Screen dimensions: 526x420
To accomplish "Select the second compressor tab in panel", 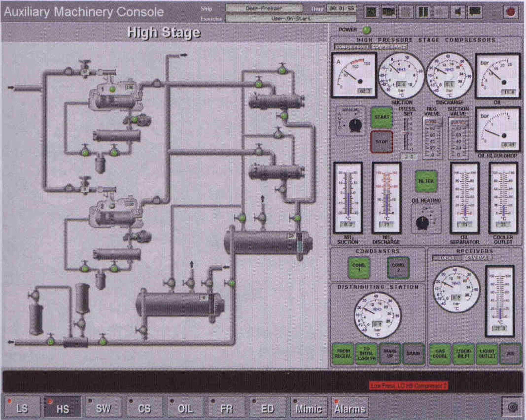I will point(389,47).
